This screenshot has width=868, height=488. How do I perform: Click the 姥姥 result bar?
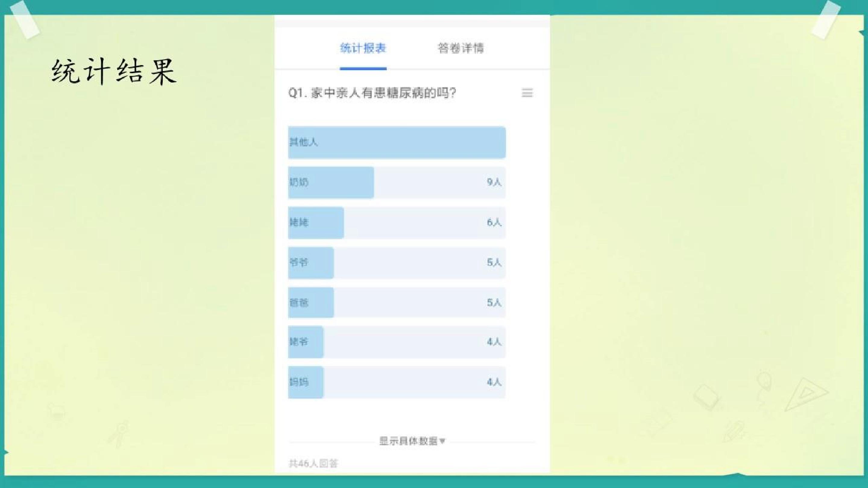click(397, 223)
